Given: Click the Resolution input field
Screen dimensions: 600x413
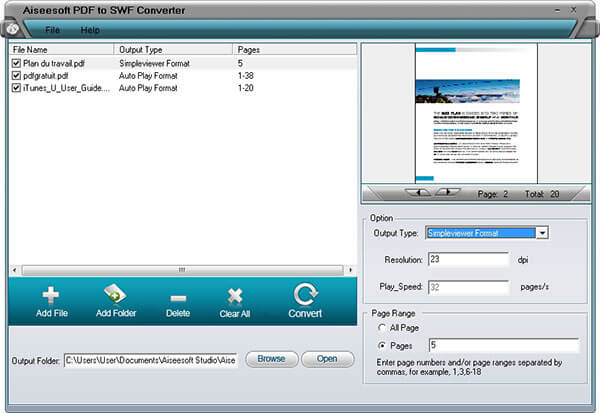Looking at the screenshot, I should tap(468, 259).
